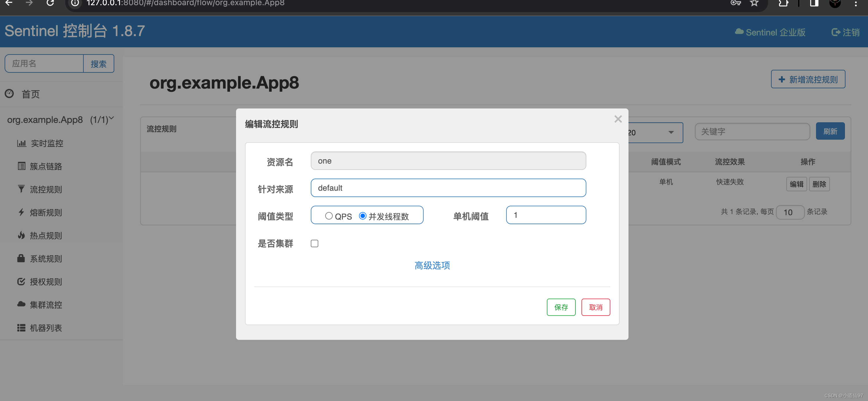Expand 高级选项 advanced options
868x401 pixels.
[432, 265]
